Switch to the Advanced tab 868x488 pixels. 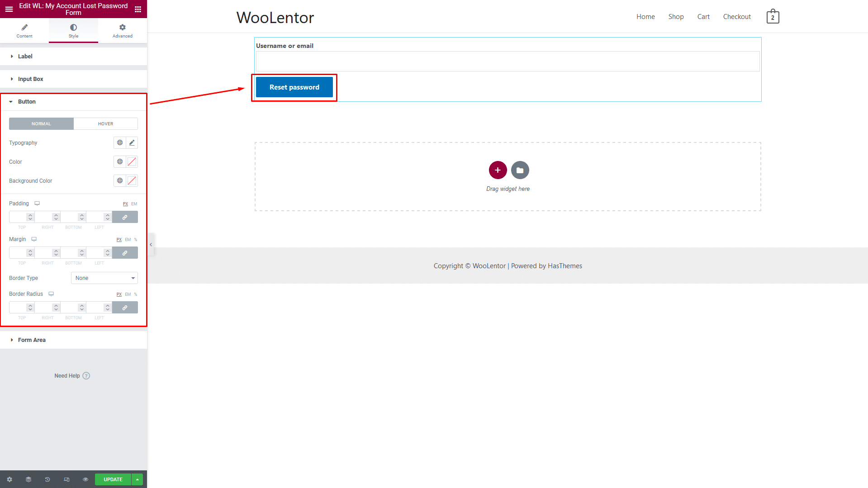[122, 31]
